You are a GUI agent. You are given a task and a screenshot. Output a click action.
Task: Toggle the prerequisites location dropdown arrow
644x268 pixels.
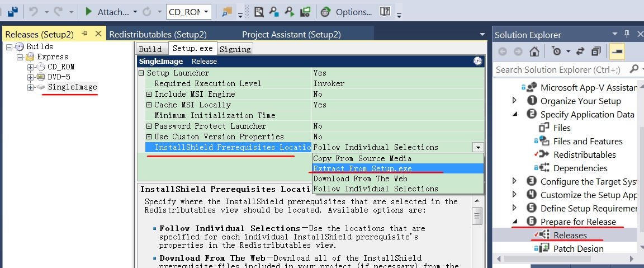478,147
